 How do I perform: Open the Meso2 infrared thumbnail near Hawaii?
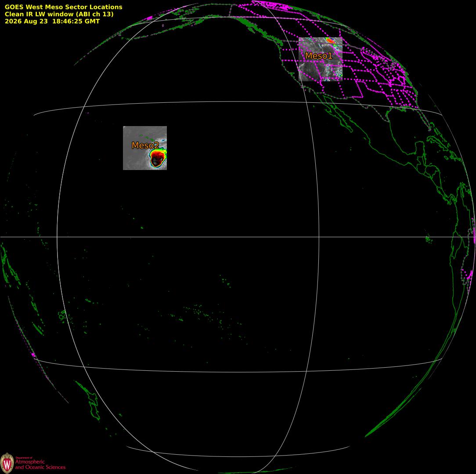(145, 148)
